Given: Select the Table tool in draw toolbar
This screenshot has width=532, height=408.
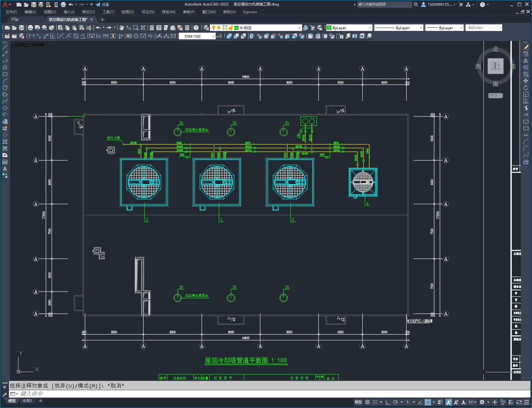Looking at the screenshot, I should point(5,162).
